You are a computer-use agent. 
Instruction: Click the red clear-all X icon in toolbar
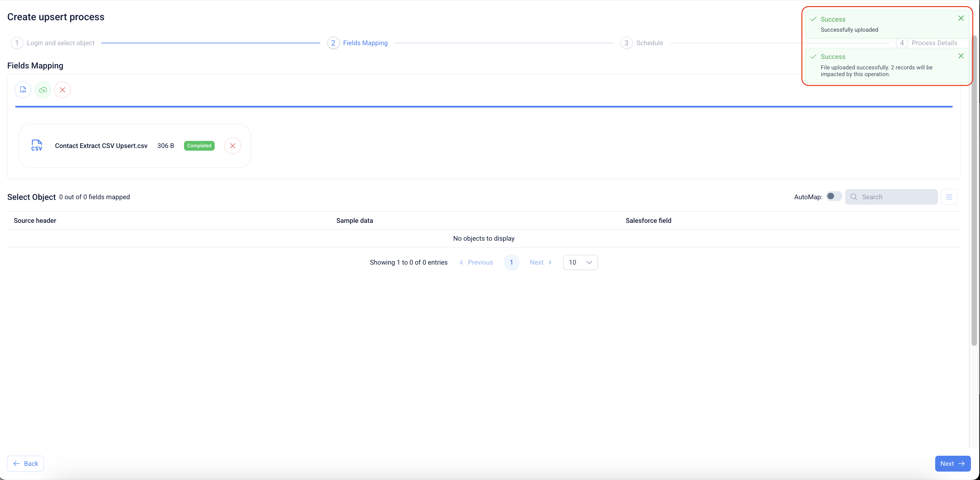[x=62, y=90]
